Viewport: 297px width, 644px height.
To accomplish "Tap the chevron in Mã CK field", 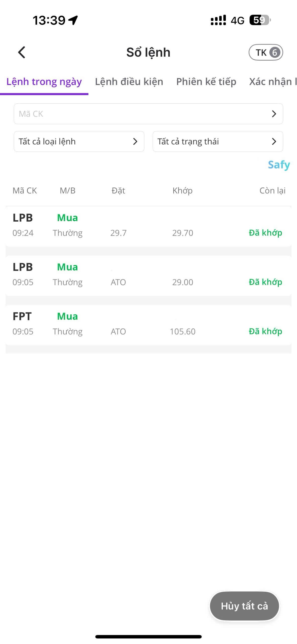I will click(x=274, y=114).
